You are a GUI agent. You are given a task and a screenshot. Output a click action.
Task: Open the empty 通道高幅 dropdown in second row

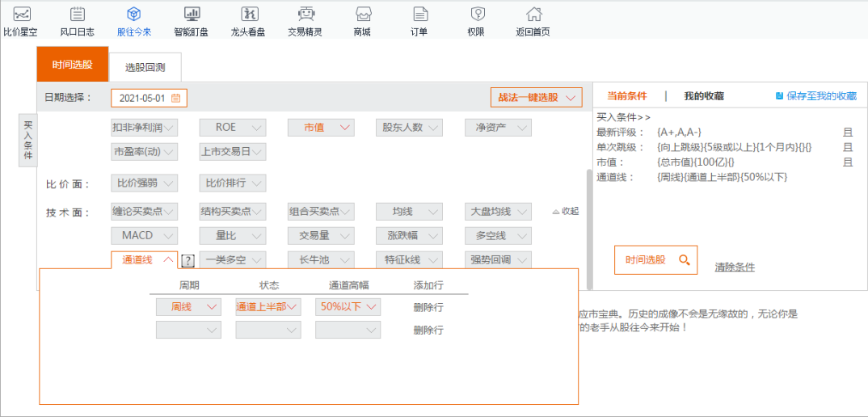click(x=348, y=330)
